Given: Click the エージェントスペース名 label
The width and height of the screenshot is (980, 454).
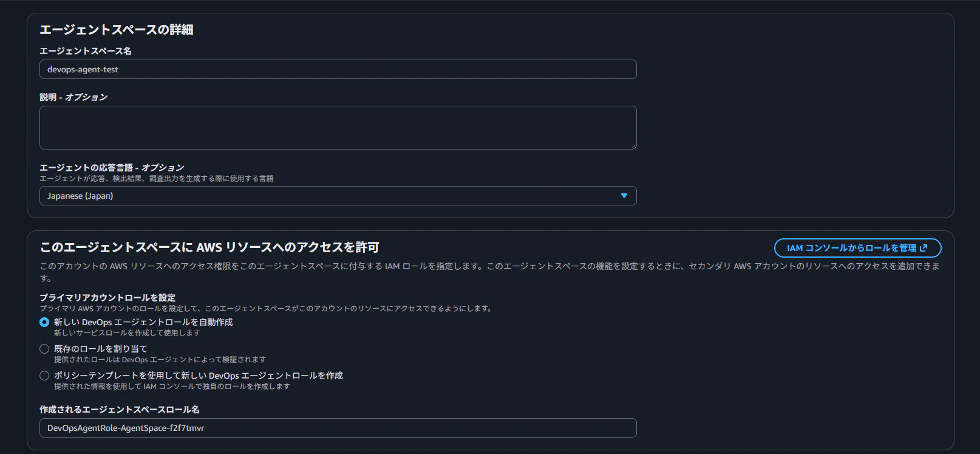Looking at the screenshot, I should tap(86, 51).
